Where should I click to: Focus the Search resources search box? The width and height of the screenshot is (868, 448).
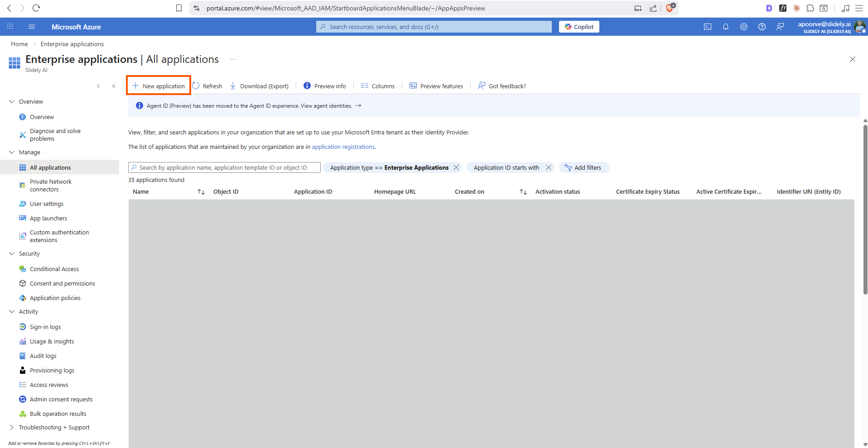click(434, 27)
